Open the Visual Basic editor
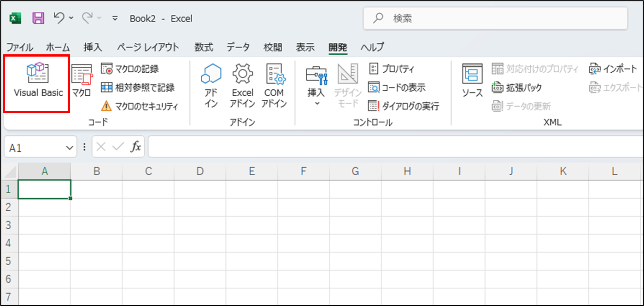644x306 pixels. [38, 81]
